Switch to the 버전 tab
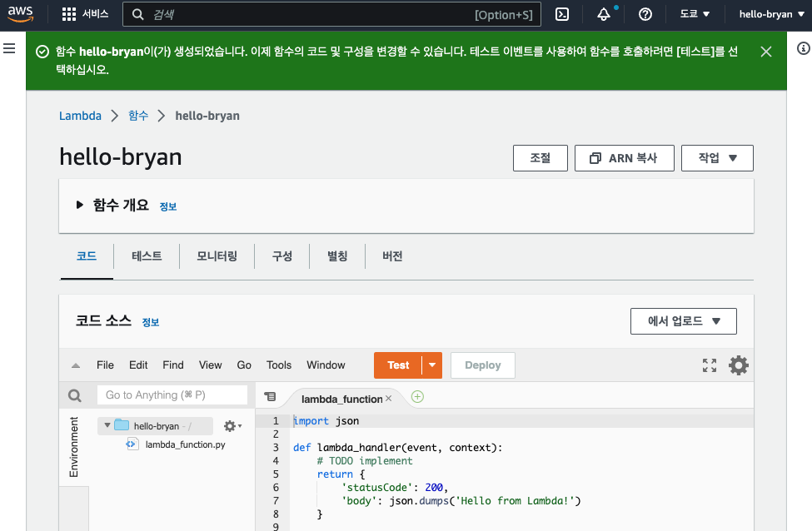Viewport: 812px width, 531px height. tap(392, 256)
